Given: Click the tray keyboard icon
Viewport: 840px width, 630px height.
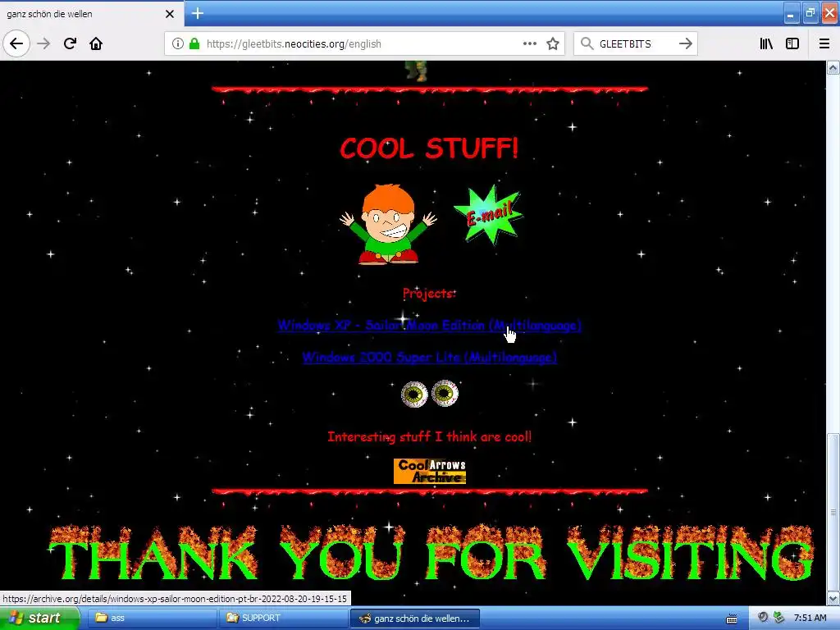Looking at the screenshot, I should coord(731,619).
